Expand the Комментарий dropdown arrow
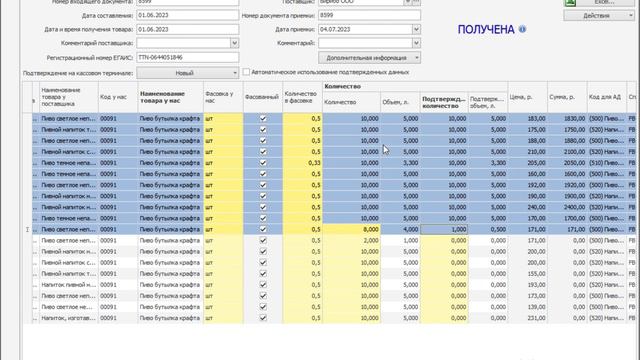Image resolution: width=640 pixels, height=360 pixels. click(416, 43)
